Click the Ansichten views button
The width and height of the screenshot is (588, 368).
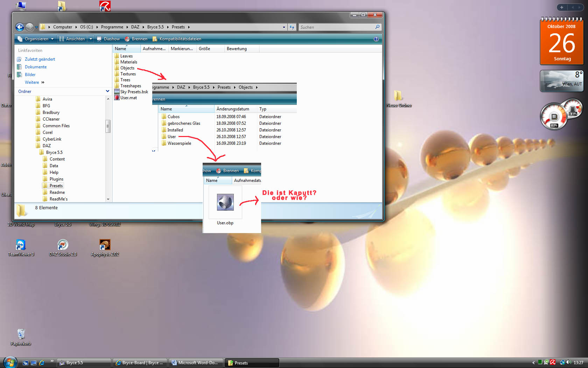coord(72,39)
